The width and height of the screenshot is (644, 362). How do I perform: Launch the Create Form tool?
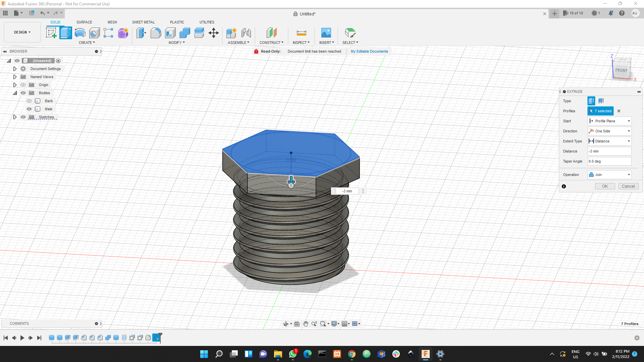123,33
